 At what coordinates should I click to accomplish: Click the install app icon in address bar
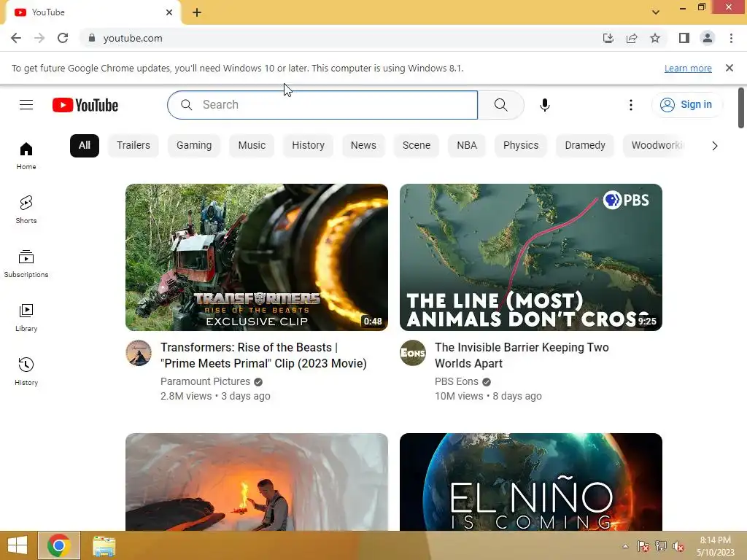608,38
